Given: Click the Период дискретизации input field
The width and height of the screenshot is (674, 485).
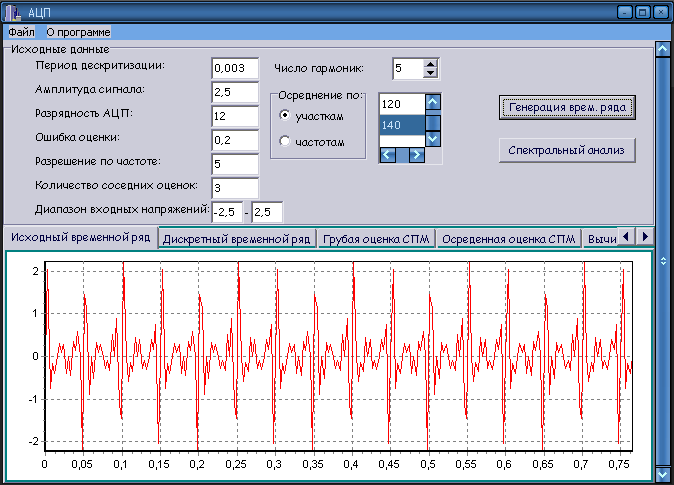Looking at the screenshot, I should click(x=235, y=68).
